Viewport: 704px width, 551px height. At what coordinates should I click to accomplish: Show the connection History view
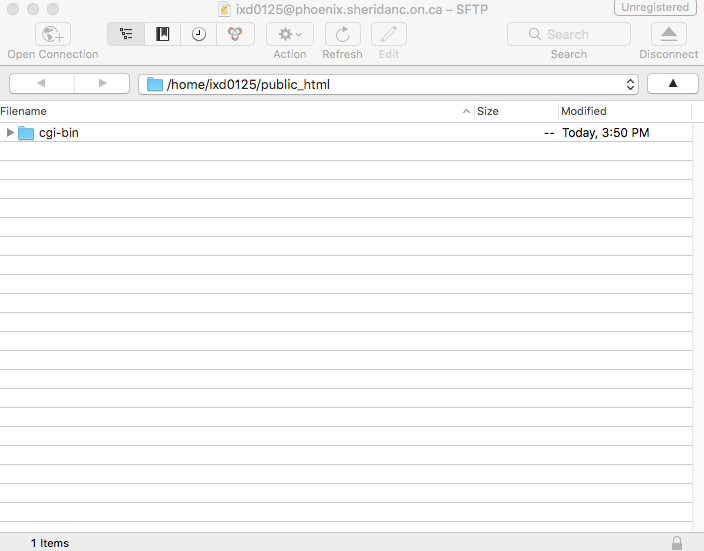[199, 34]
